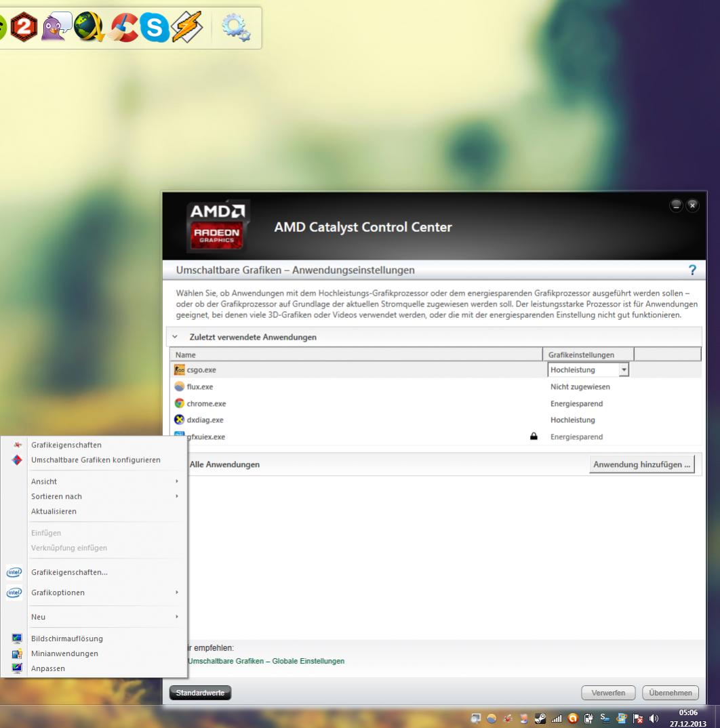Click the power plug battery tray icon

[x=588, y=719]
